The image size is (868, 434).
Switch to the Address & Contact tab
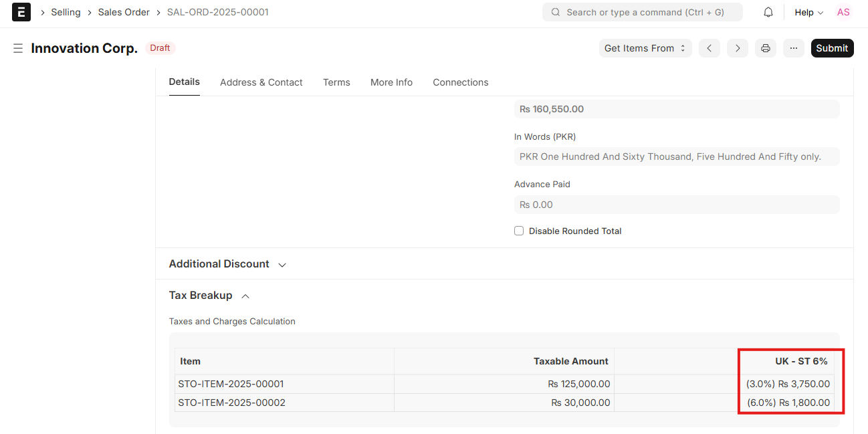tap(261, 82)
